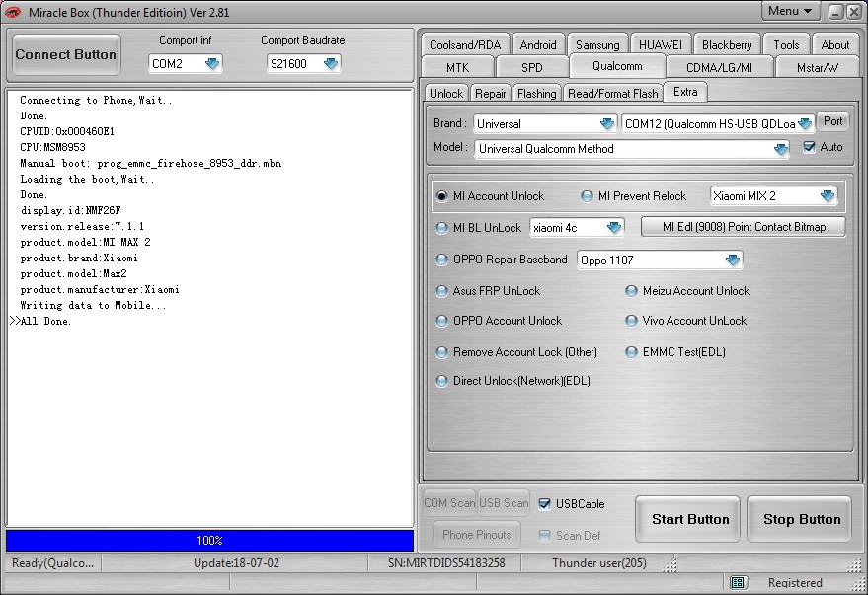Open the HUAWEI tab

[661, 44]
